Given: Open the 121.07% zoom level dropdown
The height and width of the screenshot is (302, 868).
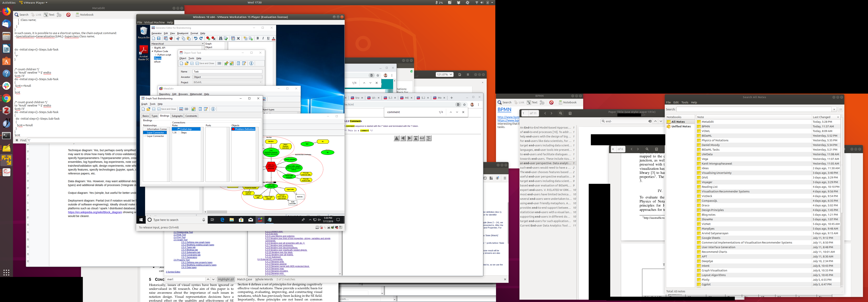Looking at the screenshot, I should (x=444, y=75).
